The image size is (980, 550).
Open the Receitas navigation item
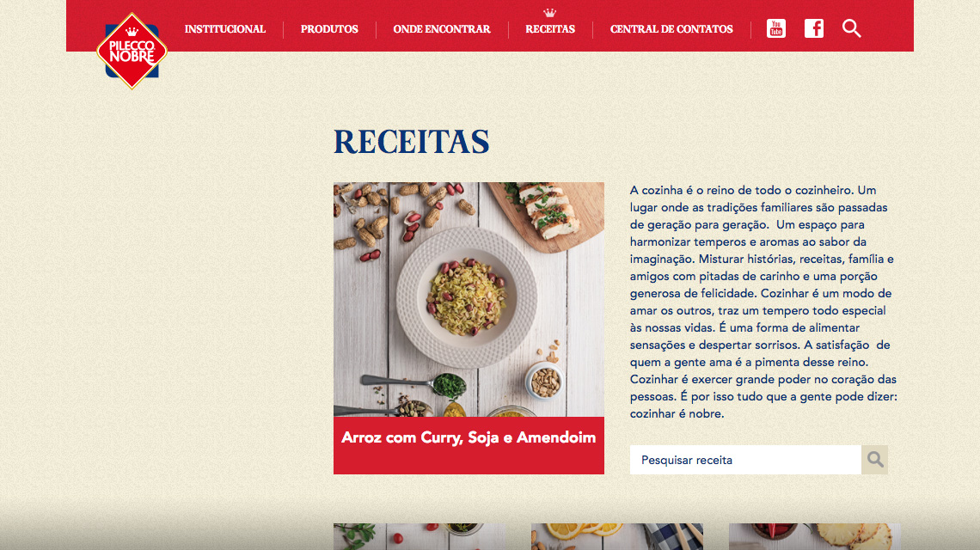point(550,28)
